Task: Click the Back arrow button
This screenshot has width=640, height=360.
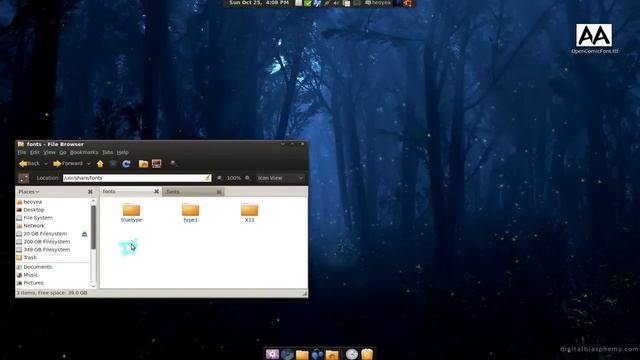Action: point(29,164)
